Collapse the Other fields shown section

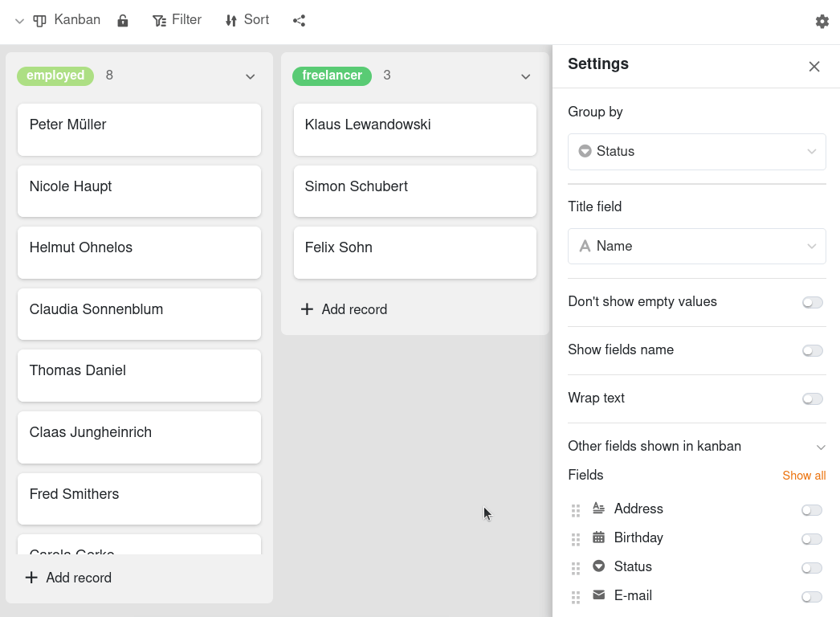821,447
